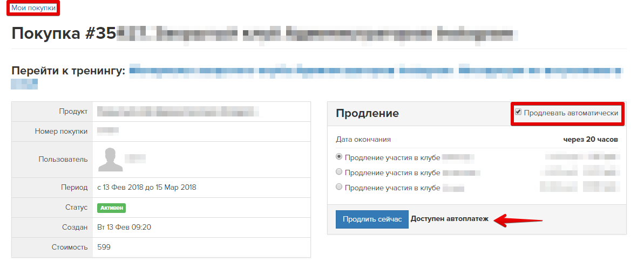Click the red arrow pointing to автоплатеж
The height and width of the screenshot is (262, 644).
519,219
